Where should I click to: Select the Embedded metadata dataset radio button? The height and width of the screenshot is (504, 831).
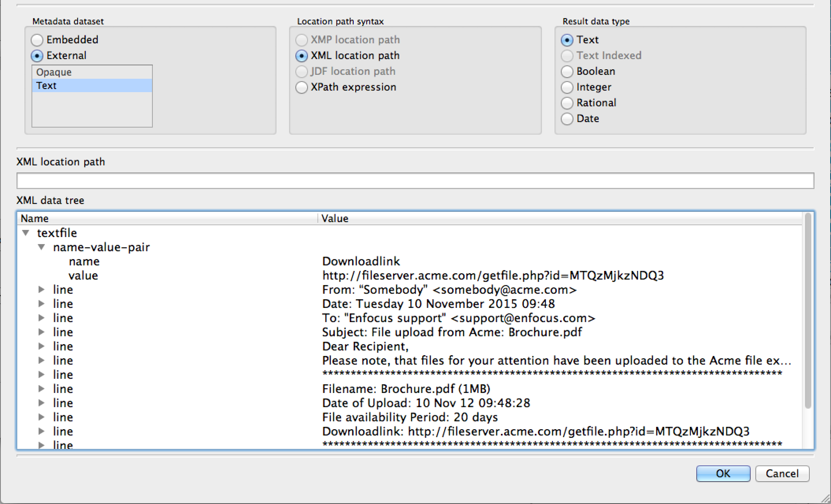[x=37, y=40]
